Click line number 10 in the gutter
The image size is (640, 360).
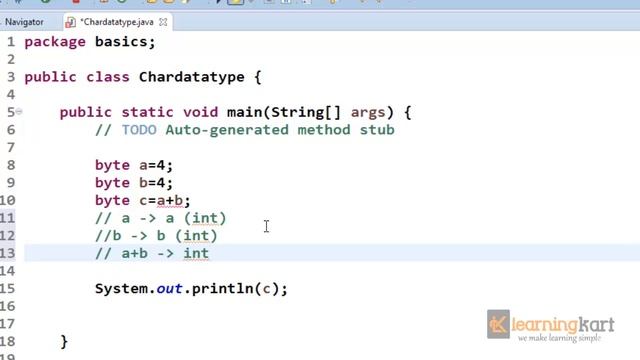pyautogui.click(x=7, y=200)
